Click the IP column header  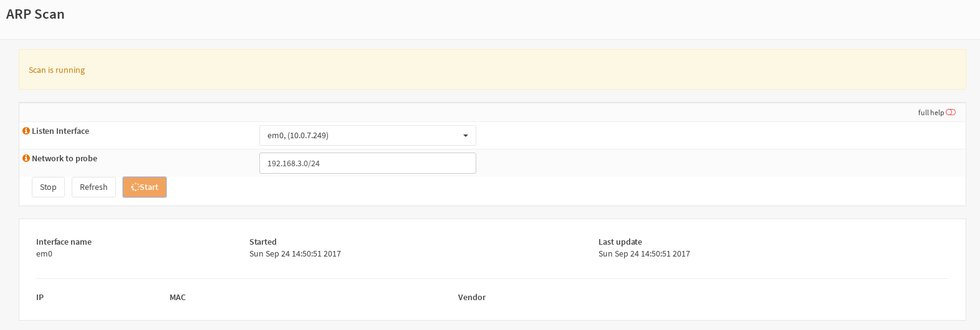[40, 297]
